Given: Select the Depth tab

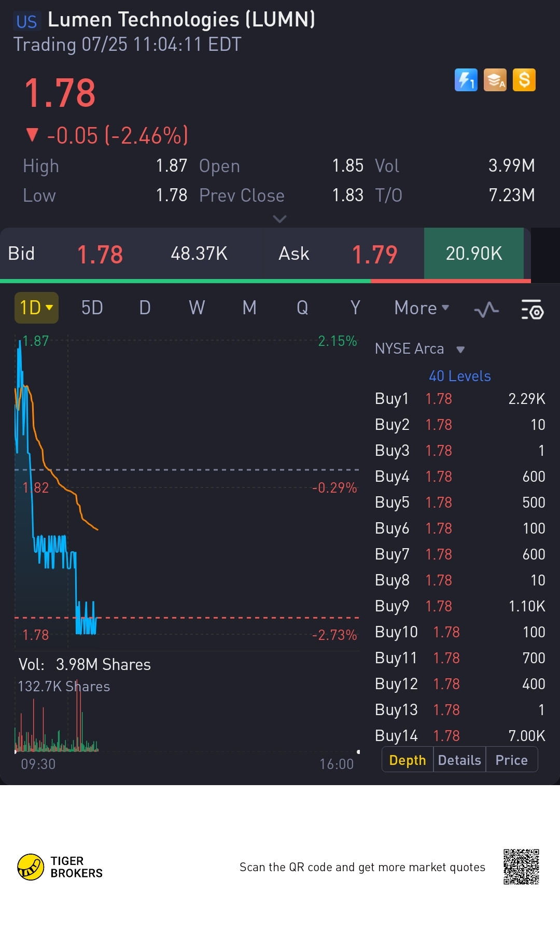Looking at the screenshot, I should click(408, 760).
